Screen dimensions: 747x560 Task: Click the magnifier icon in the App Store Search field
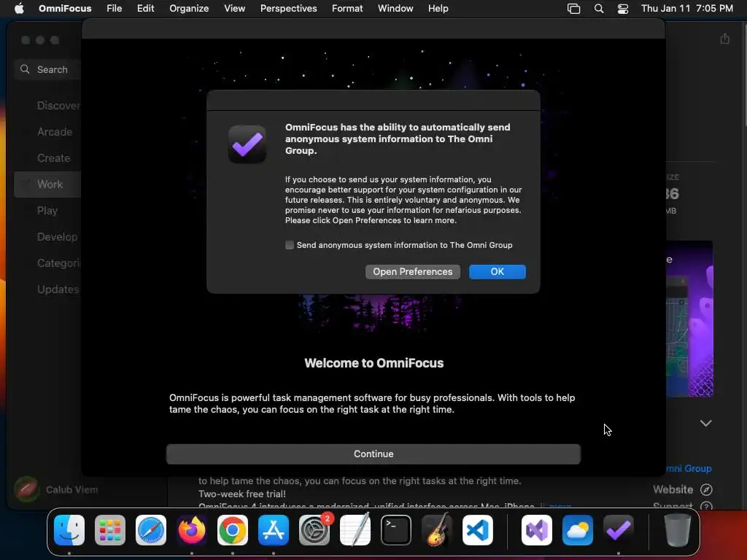point(25,69)
